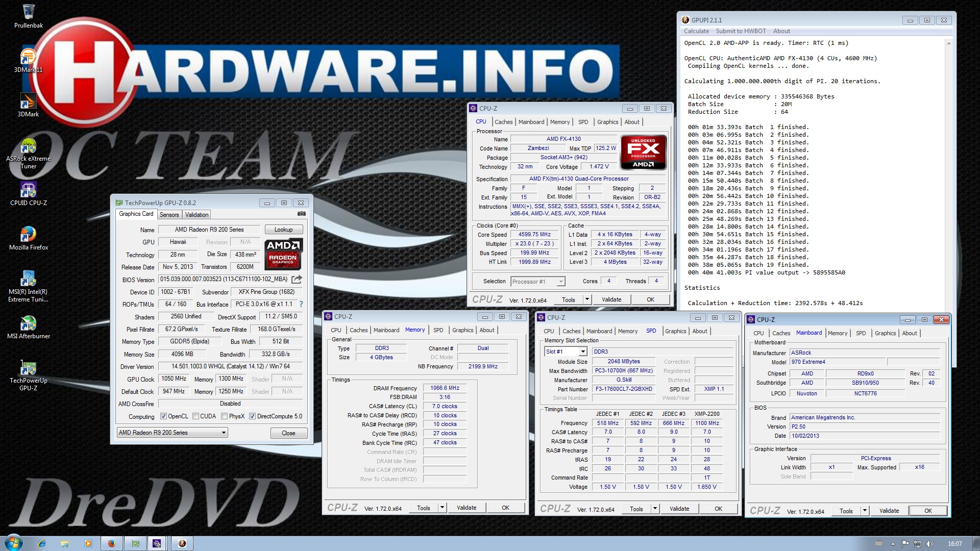The height and width of the screenshot is (551, 980).
Task: Switch to GPUPI taskbar button
Action: point(182,543)
